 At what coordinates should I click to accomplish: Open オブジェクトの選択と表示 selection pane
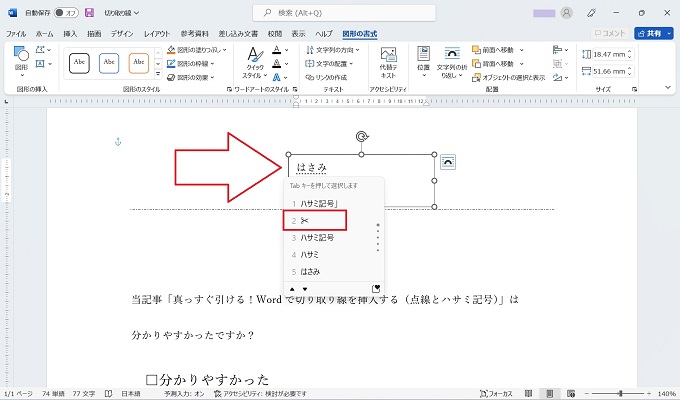[508, 77]
